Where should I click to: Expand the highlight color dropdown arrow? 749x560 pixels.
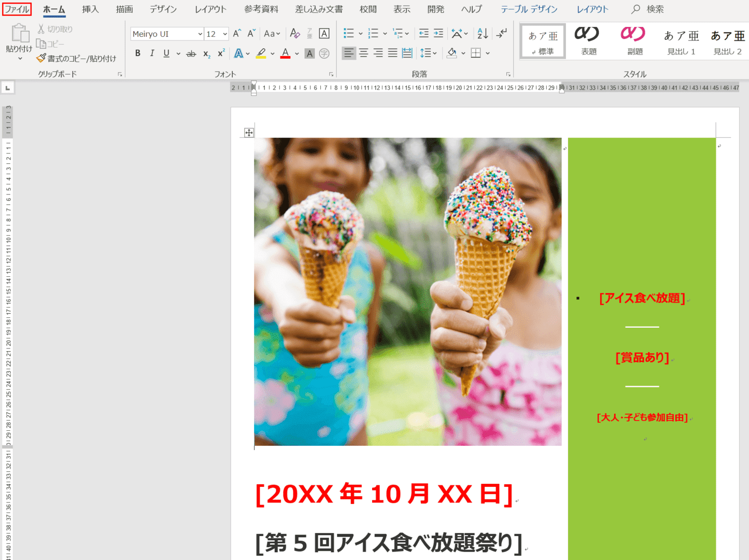tap(273, 53)
